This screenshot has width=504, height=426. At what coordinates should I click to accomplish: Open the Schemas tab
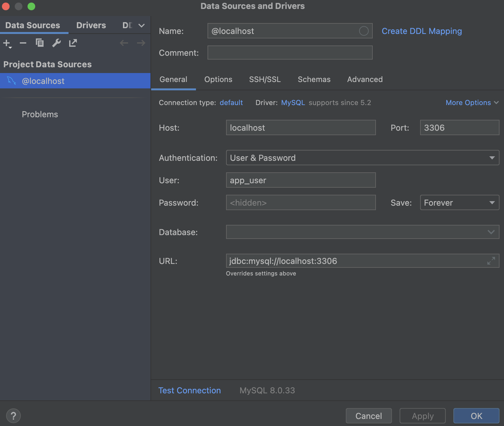point(314,79)
